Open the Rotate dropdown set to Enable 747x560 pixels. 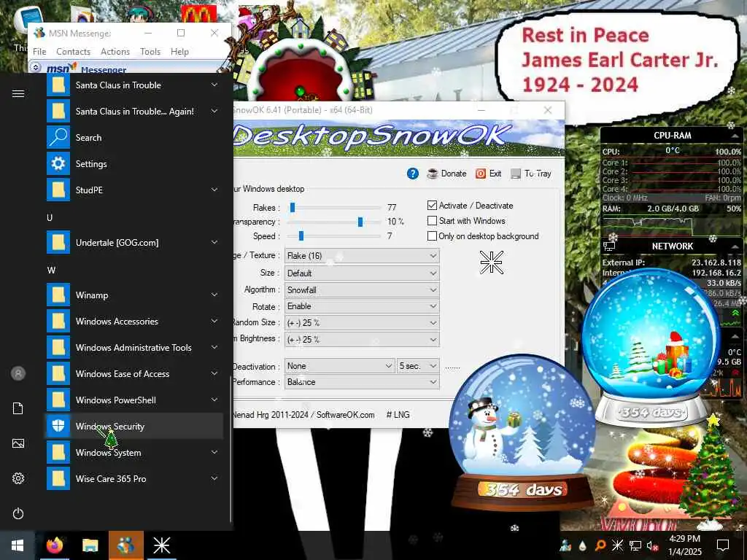(x=362, y=306)
